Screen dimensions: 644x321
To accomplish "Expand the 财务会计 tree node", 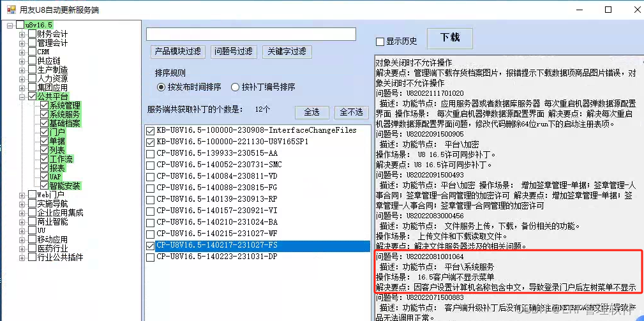I will coord(22,34).
